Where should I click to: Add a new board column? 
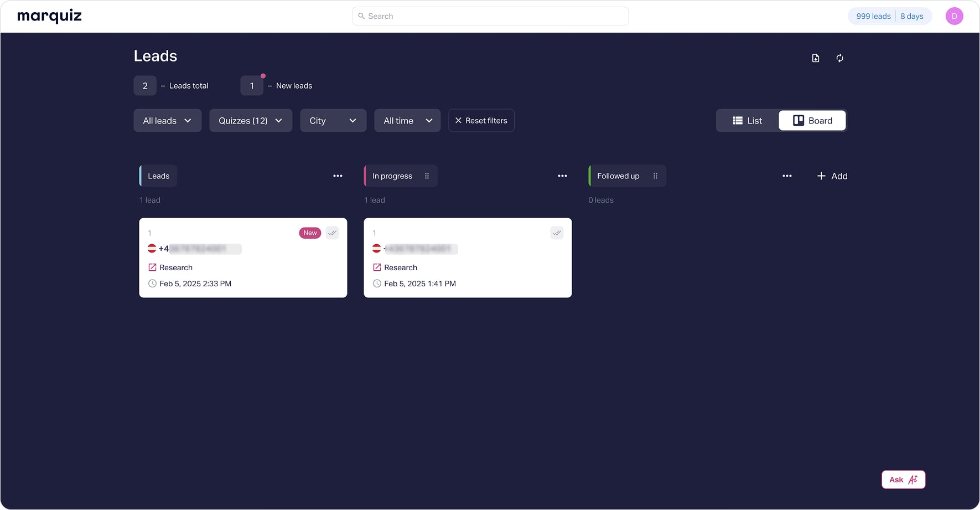[x=832, y=176]
